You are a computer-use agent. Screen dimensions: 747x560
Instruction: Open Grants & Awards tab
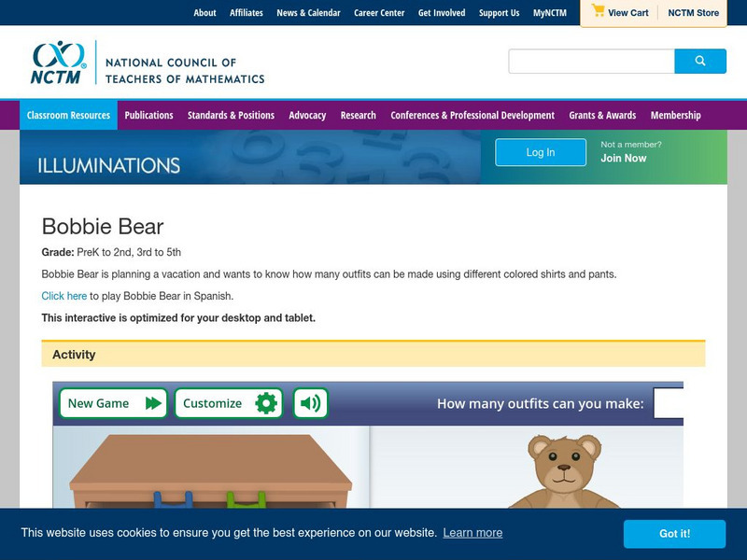pos(602,115)
